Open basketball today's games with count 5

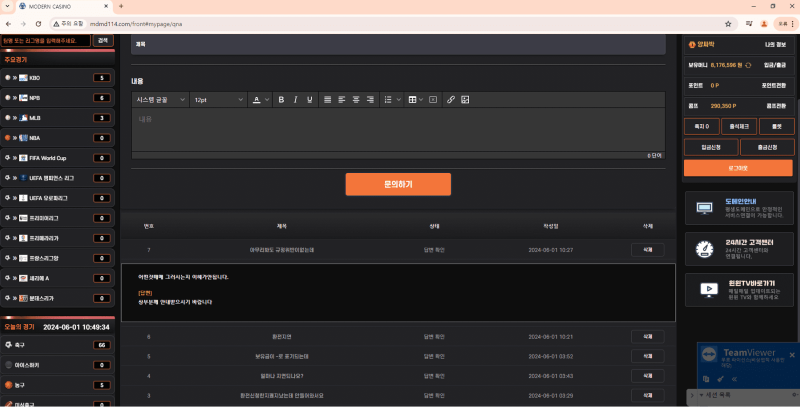point(58,385)
